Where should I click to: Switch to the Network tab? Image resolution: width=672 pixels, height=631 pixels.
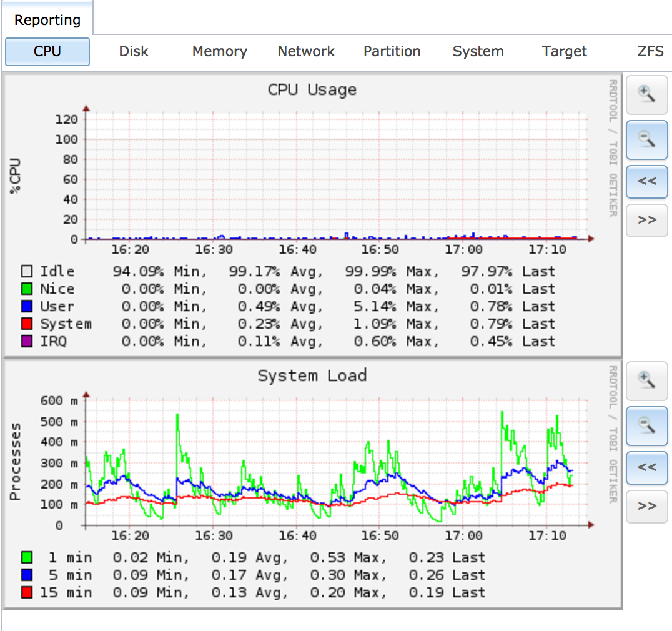[x=306, y=51]
